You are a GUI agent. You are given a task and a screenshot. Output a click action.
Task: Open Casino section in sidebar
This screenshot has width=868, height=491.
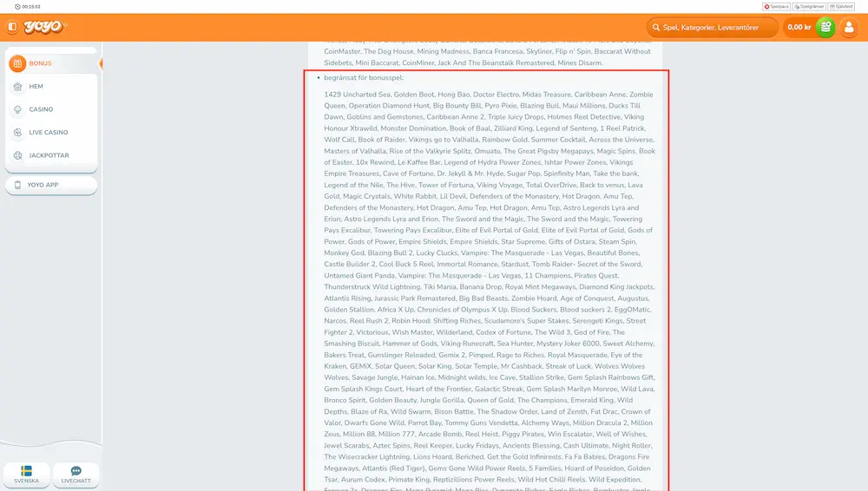[51, 109]
